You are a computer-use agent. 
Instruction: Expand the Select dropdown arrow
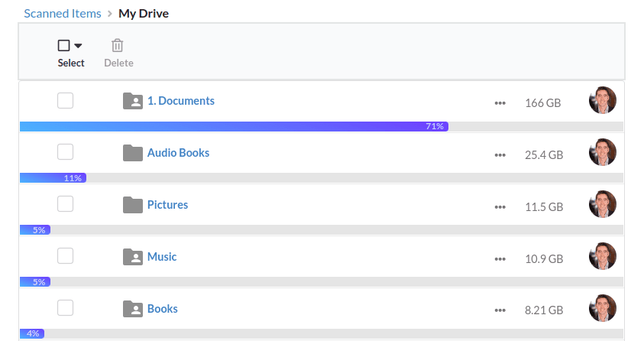tap(78, 46)
